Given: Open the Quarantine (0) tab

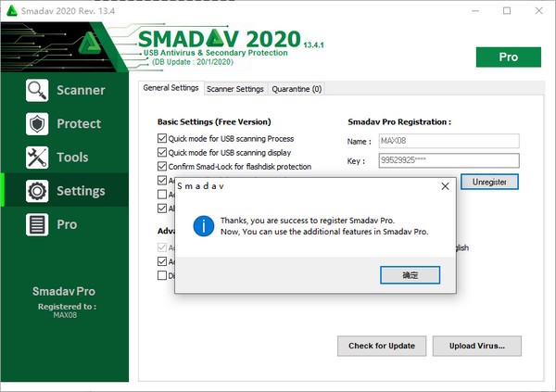Looking at the screenshot, I should point(297,89).
